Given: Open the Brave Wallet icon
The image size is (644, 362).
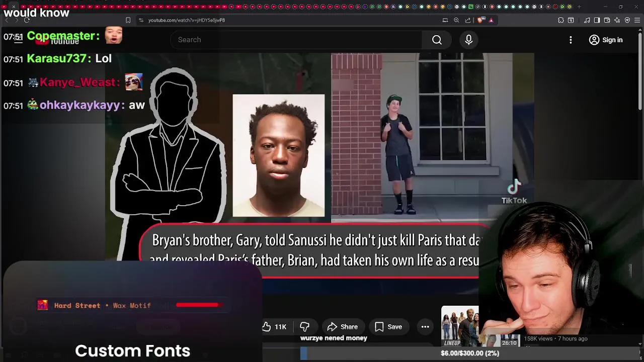Looking at the screenshot, I should [607, 20].
